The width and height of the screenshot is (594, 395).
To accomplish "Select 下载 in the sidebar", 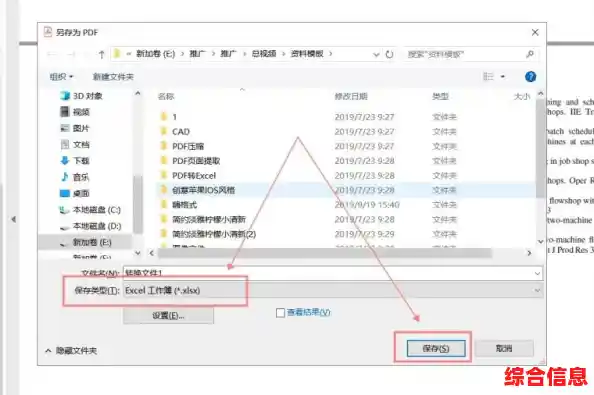I will 81,161.
